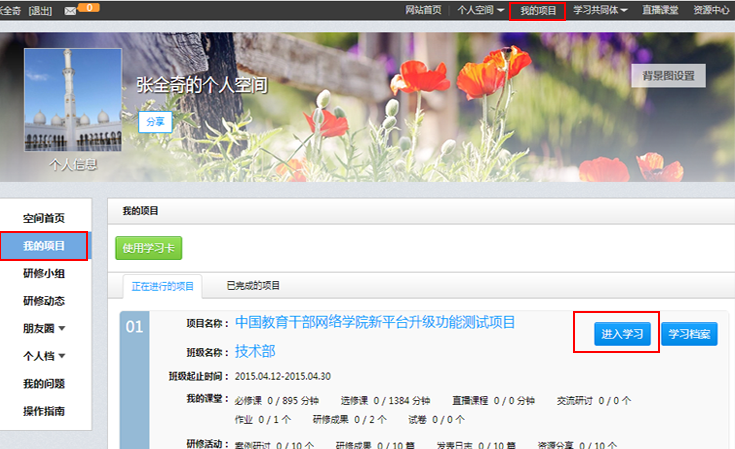
Task: Open 个人信息 under the profile picture
Action: (x=73, y=165)
